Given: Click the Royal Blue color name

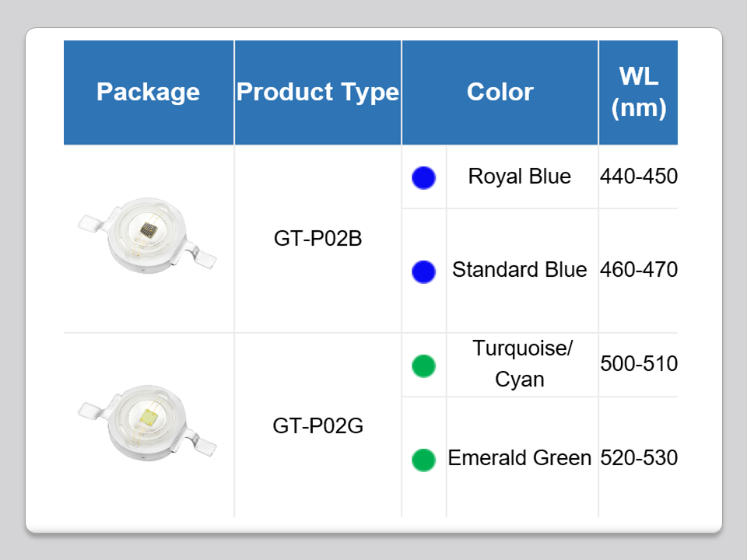Looking at the screenshot, I should point(520,177).
